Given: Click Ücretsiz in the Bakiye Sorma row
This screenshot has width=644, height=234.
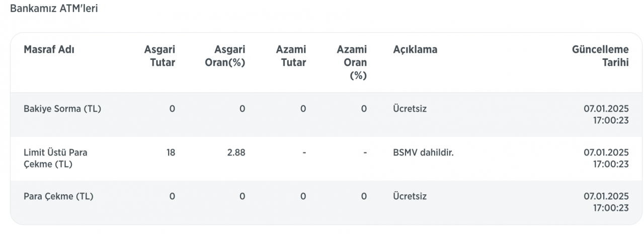Looking at the screenshot, I should (410, 108).
